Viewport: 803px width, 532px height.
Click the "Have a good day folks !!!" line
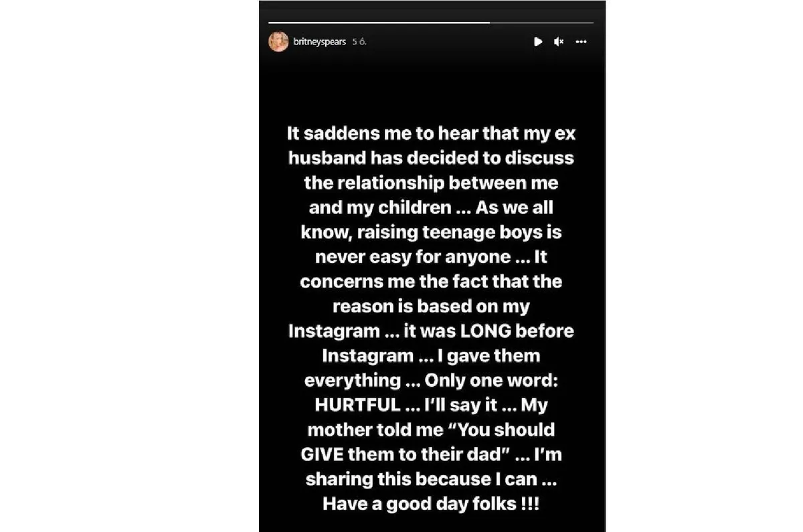coord(432,504)
